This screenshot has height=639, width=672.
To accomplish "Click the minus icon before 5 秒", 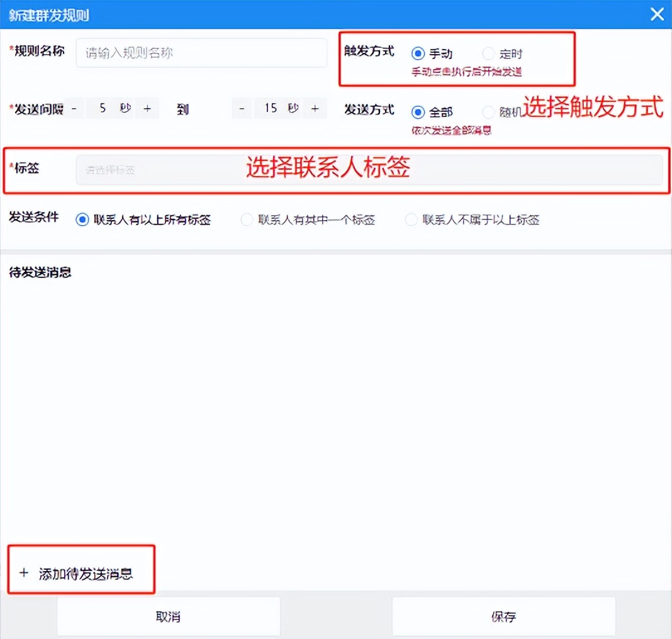I will (x=74, y=108).
